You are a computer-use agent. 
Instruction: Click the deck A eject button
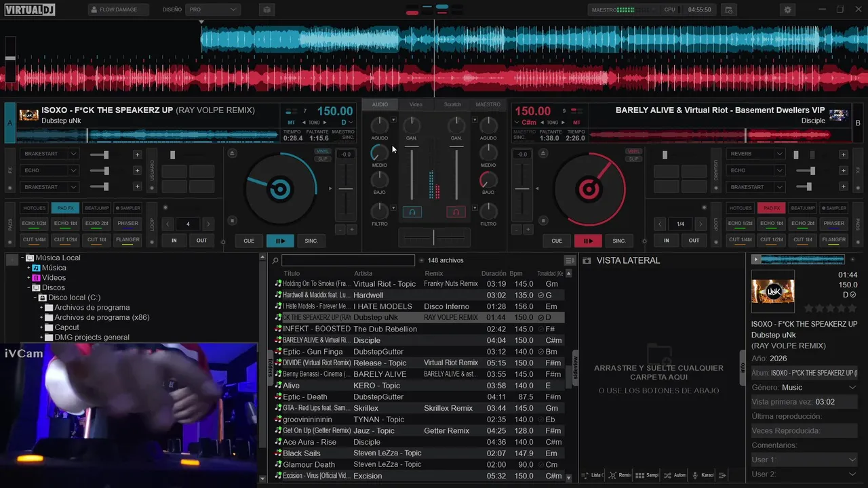(233, 153)
